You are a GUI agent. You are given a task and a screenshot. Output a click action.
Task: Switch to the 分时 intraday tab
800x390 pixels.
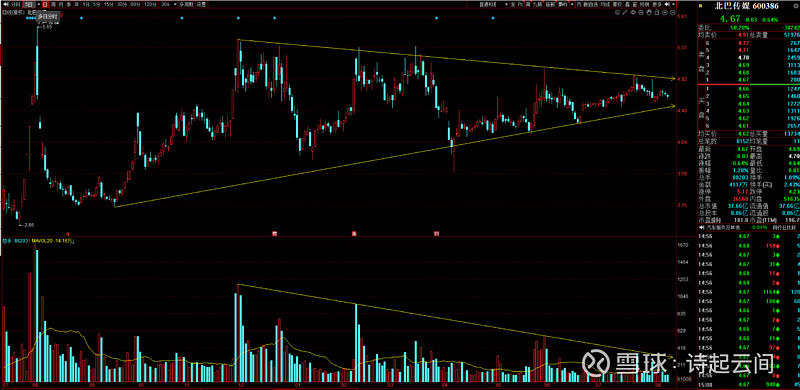coord(15,5)
